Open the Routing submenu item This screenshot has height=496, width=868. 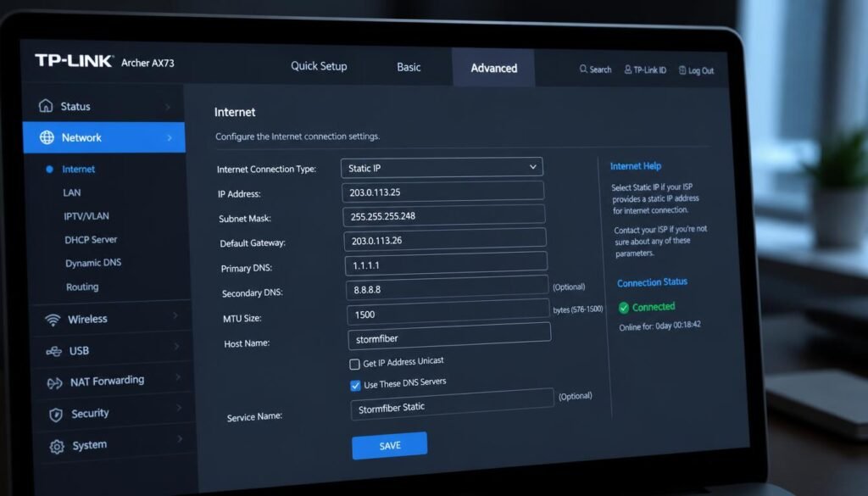pos(82,287)
